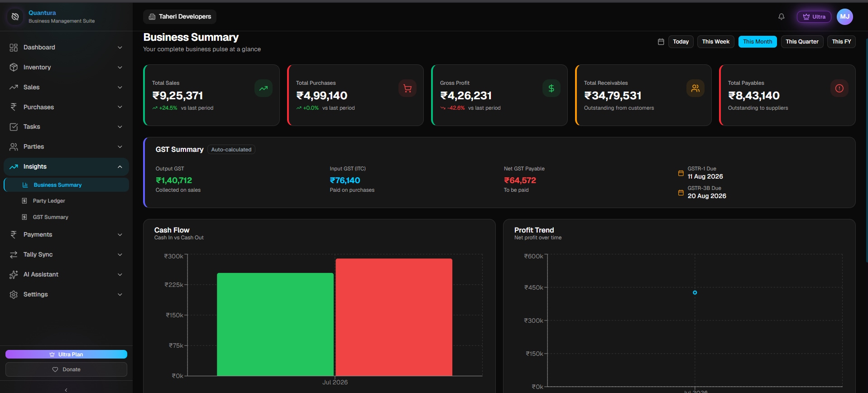
Task: Click the red Cash Out bar
Action: click(394, 317)
